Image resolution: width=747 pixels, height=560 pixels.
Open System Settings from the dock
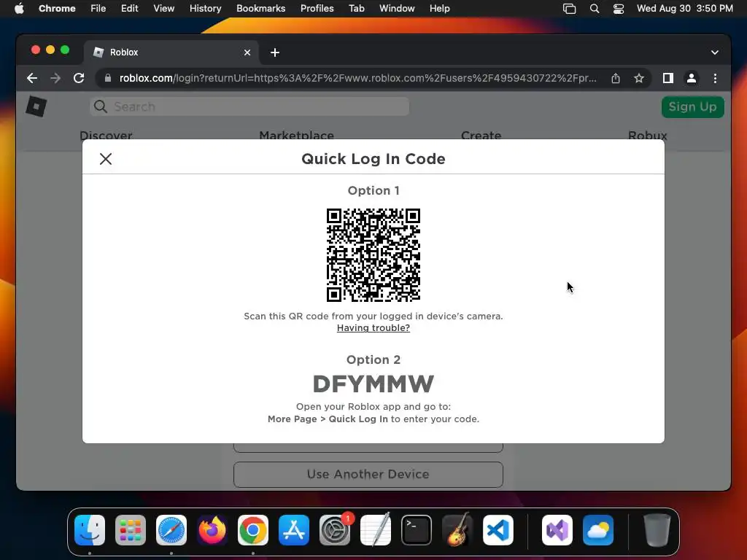pos(335,530)
